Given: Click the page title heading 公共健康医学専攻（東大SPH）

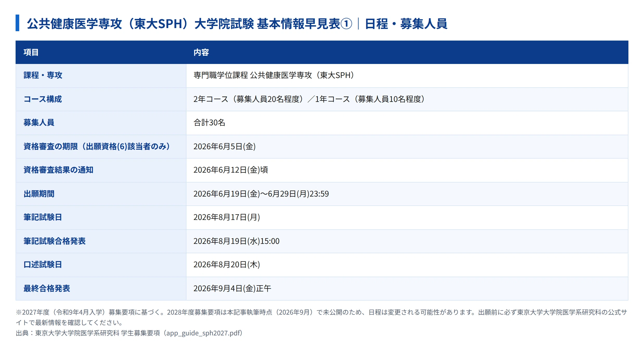Looking at the screenshot, I should coord(237,24).
